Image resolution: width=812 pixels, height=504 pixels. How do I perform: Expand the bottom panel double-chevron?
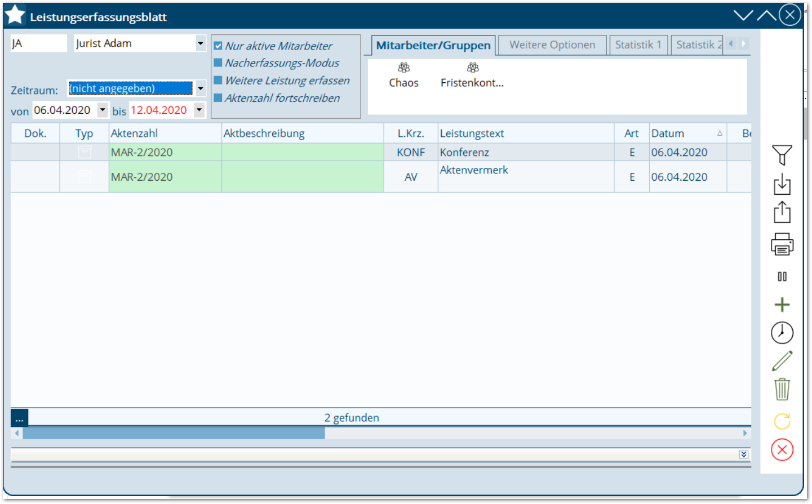coord(744,454)
